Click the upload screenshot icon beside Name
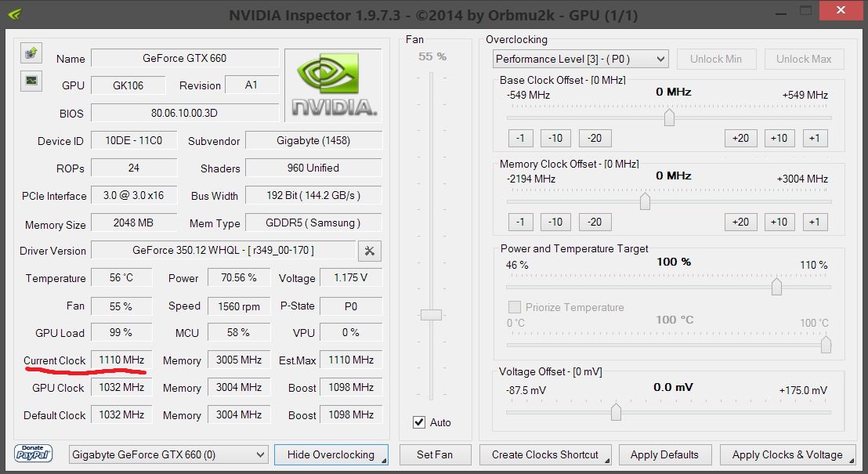Viewport: 868px width, 474px height. pos(31,53)
